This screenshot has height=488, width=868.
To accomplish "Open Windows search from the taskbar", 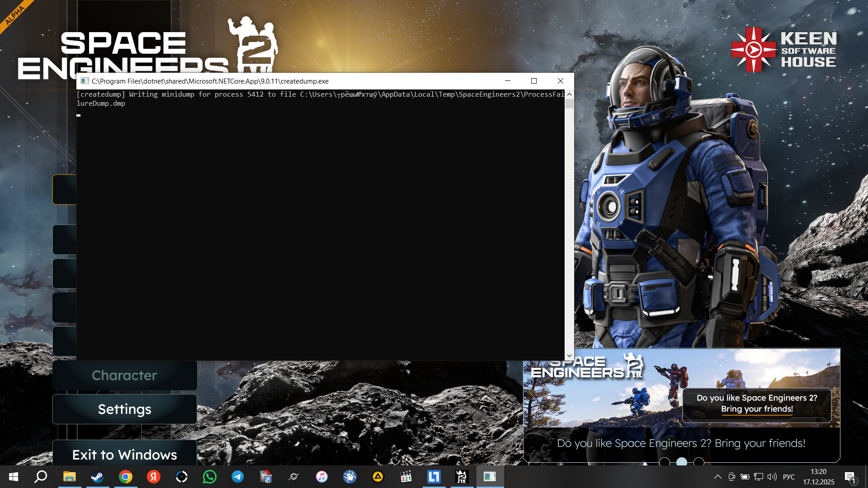I will coord(41,477).
